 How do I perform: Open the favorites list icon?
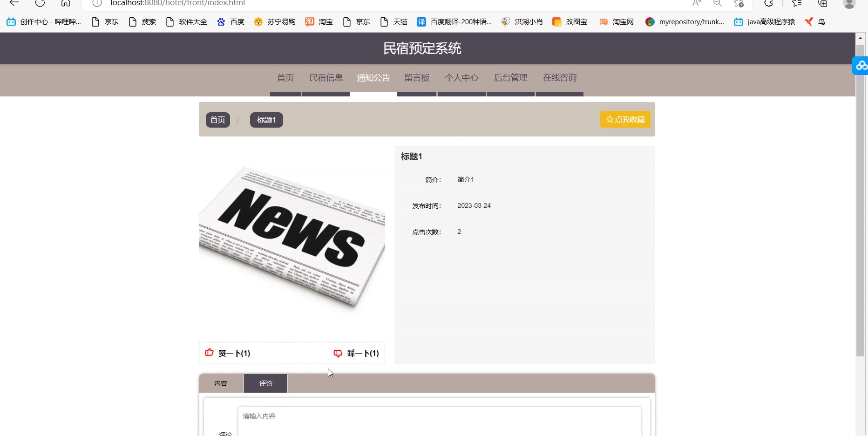797,3
